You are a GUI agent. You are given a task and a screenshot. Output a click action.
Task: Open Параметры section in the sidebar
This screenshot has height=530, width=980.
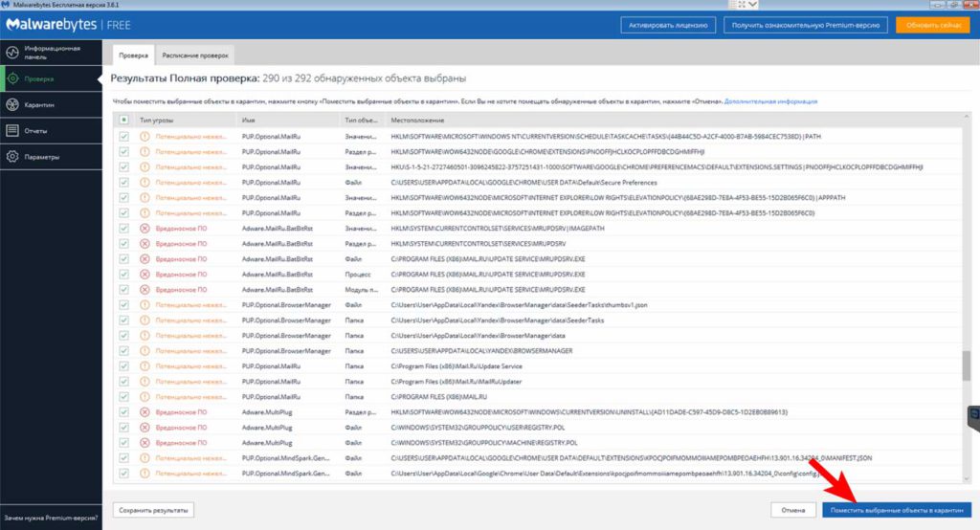(x=52, y=157)
